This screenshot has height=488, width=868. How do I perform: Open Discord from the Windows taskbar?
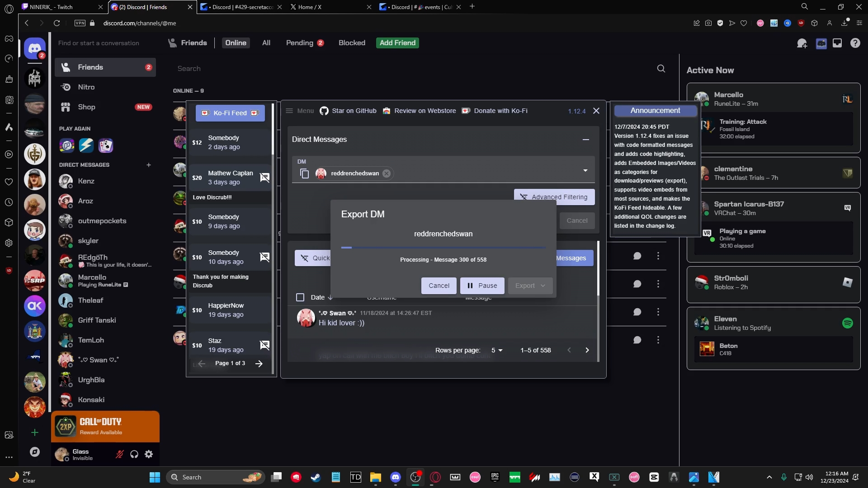point(396,477)
